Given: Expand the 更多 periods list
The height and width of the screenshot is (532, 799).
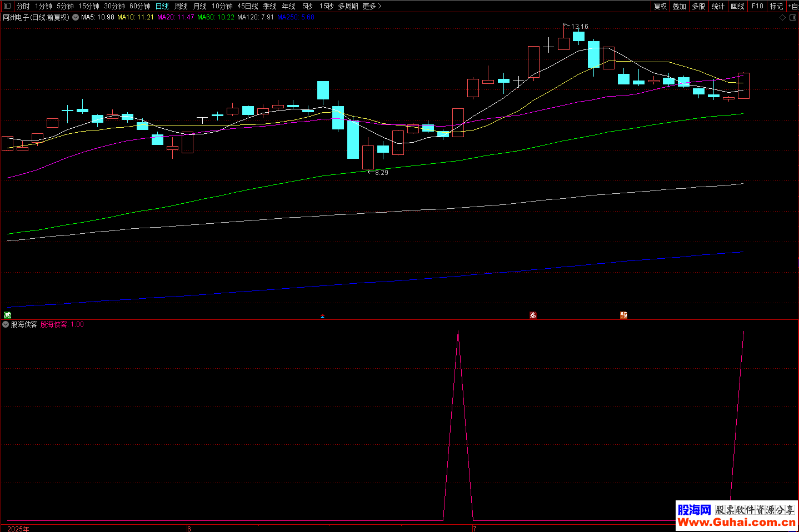Looking at the screenshot, I should 372,6.
